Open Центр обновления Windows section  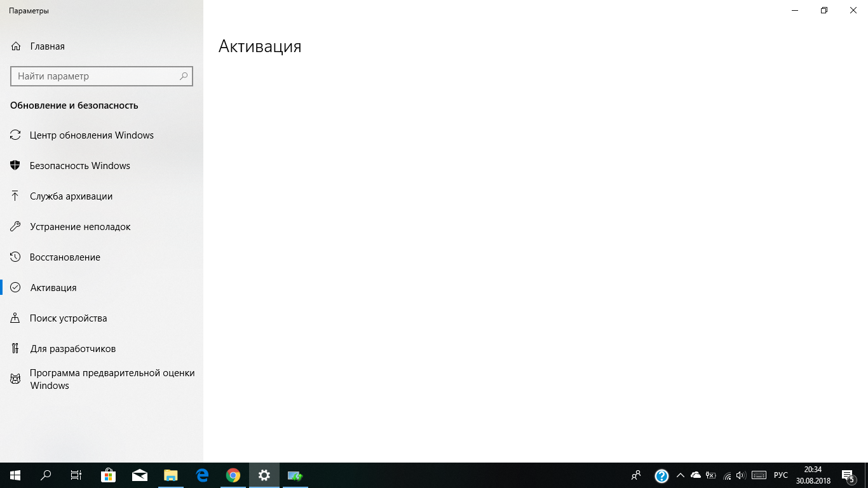click(102, 135)
